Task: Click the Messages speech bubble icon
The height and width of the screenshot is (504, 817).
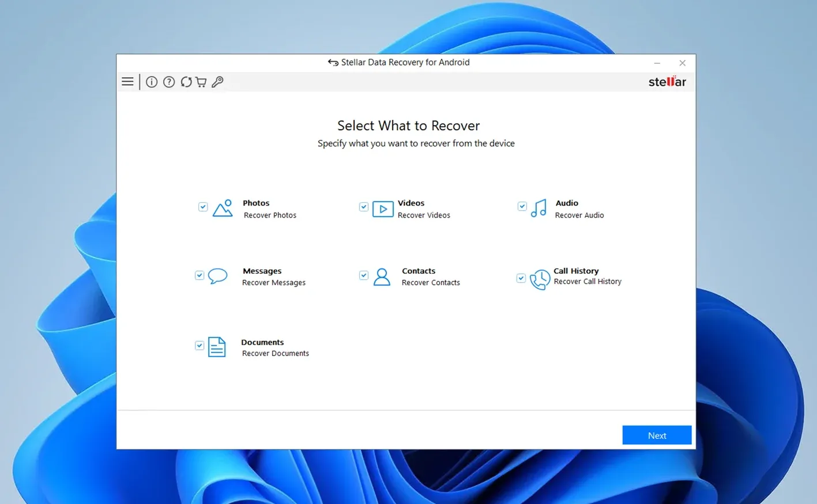Action: click(x=217, y=276)
